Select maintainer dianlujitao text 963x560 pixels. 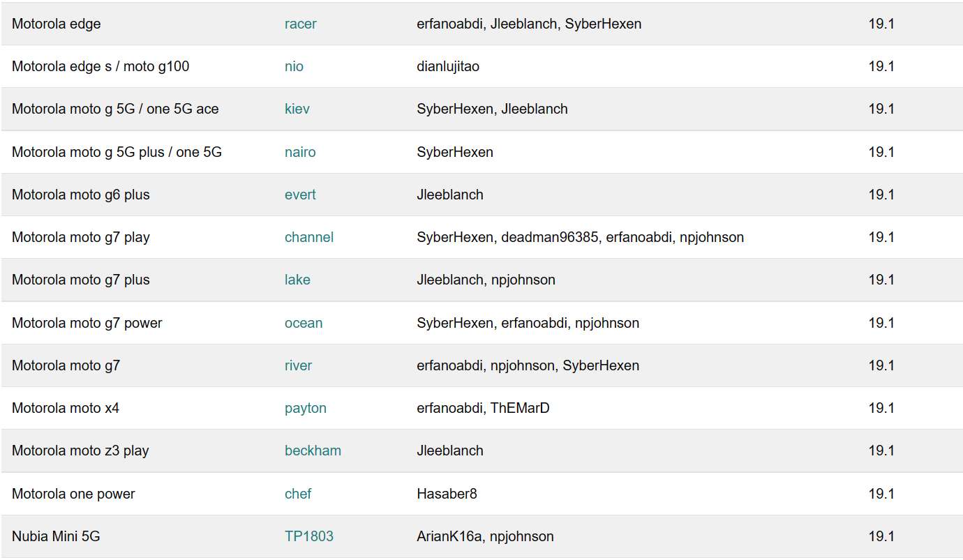pos(448,66)
